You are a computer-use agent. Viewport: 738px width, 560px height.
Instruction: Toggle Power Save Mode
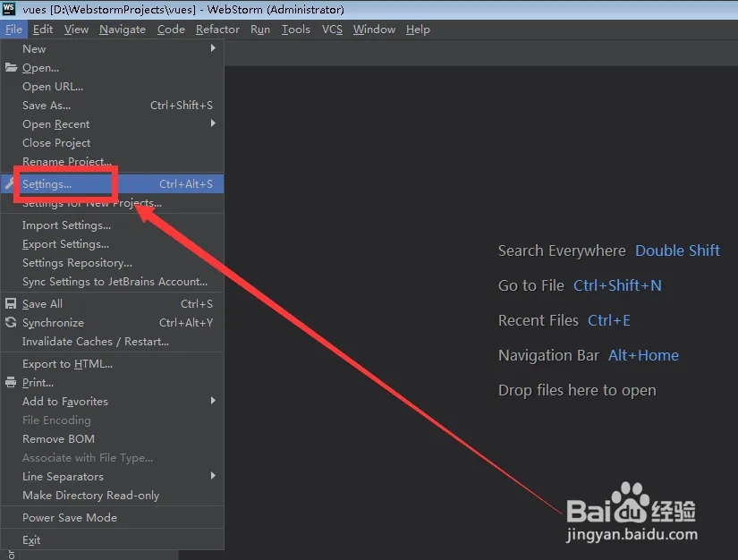(x=112, y=518)
